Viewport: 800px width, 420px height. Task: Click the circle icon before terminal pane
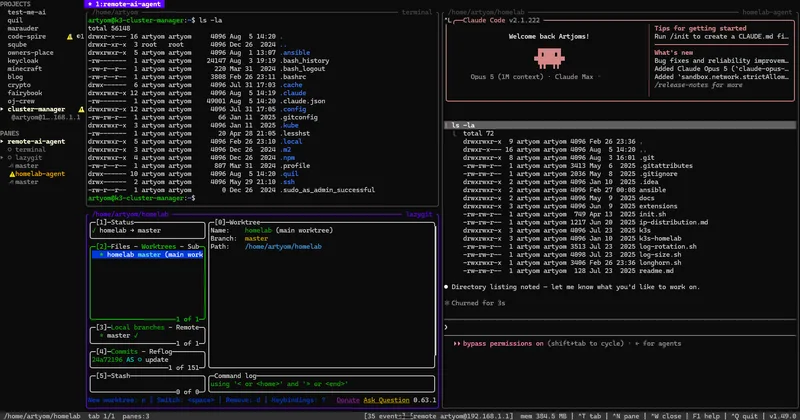pyautogui.click(x=10, y=150)
